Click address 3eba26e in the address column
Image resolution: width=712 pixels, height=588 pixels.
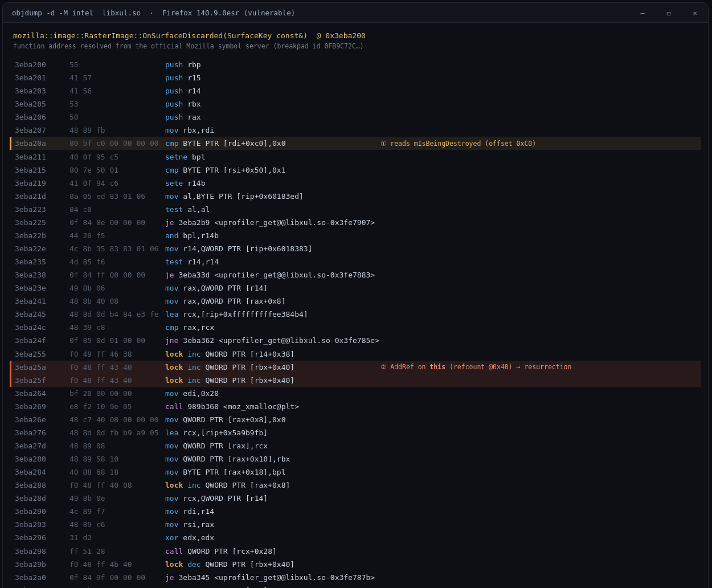pyautogui.click(x=30, y=419)
